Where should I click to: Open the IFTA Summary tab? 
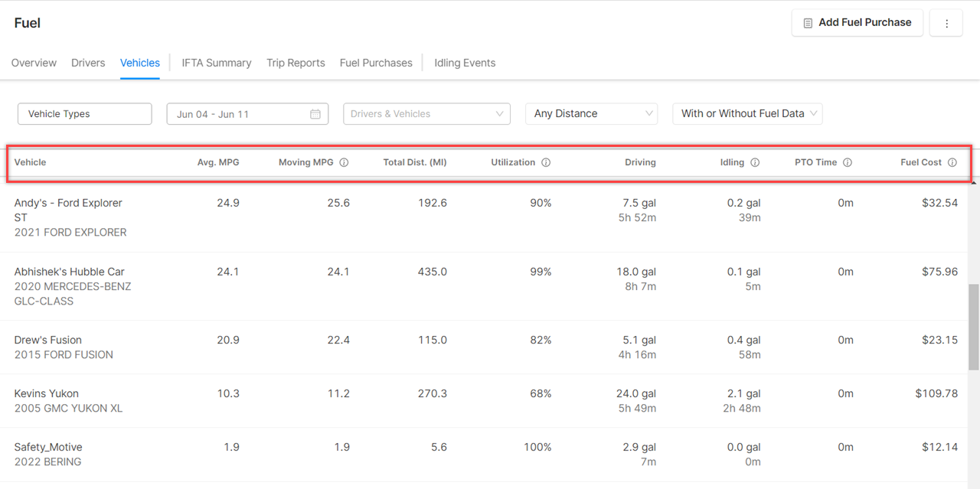(x=217, y=63)
